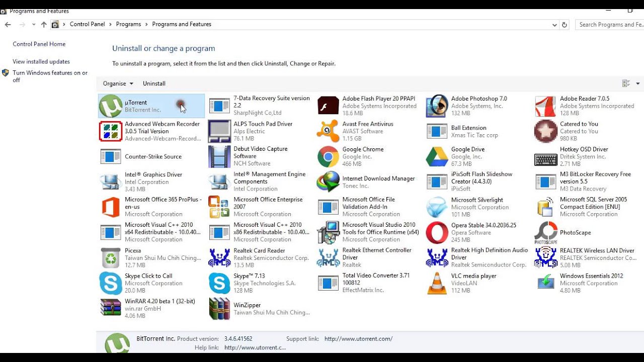The image size is (644, 362).
Task: Select Intel Management Engine Components entry
Action: click(x=260, y=182)
